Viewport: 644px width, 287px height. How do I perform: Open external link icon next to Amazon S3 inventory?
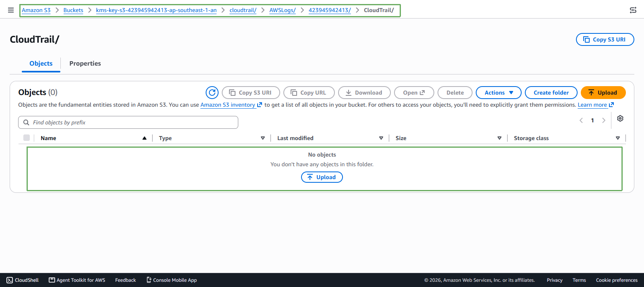click(x=260, y=105)
